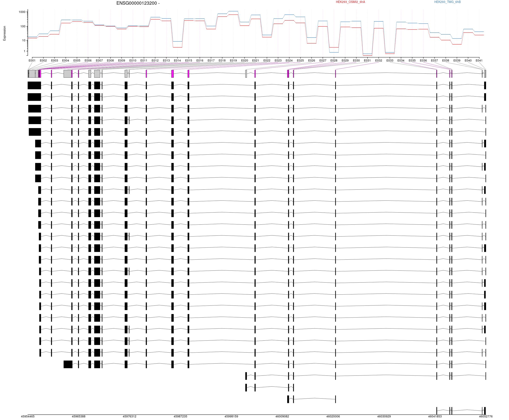Click exon label E002
Viewport: 509px width, 420px height.
click(x=43, y=60)
